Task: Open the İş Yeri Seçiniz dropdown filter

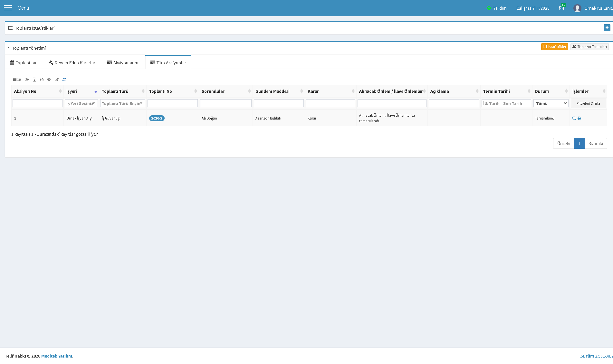Action: pyautogui.click(x=81, y=103)
